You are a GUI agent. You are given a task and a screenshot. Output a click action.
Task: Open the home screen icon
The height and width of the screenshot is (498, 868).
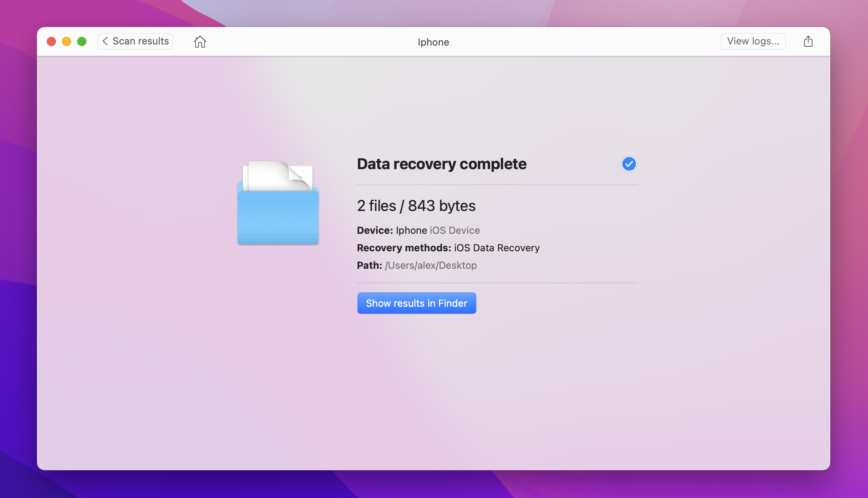click(200, 41)
